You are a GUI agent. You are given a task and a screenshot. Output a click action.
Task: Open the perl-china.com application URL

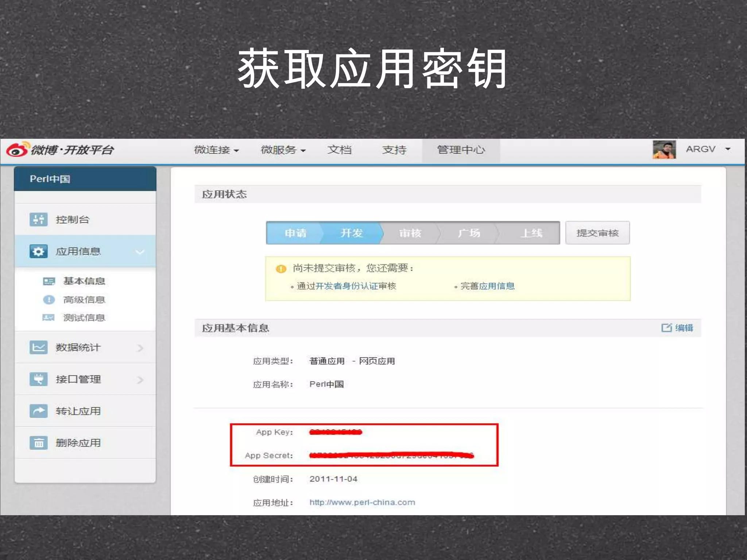pos(362,502)
